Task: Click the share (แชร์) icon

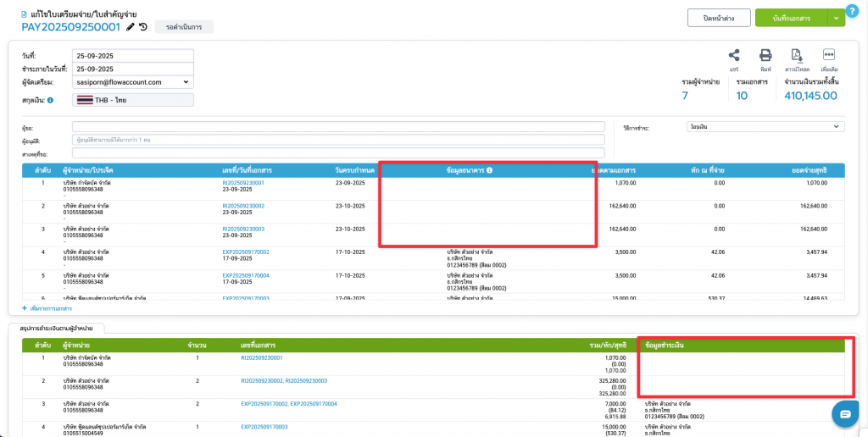Action: pyautogui.click(x=734, y=55)
